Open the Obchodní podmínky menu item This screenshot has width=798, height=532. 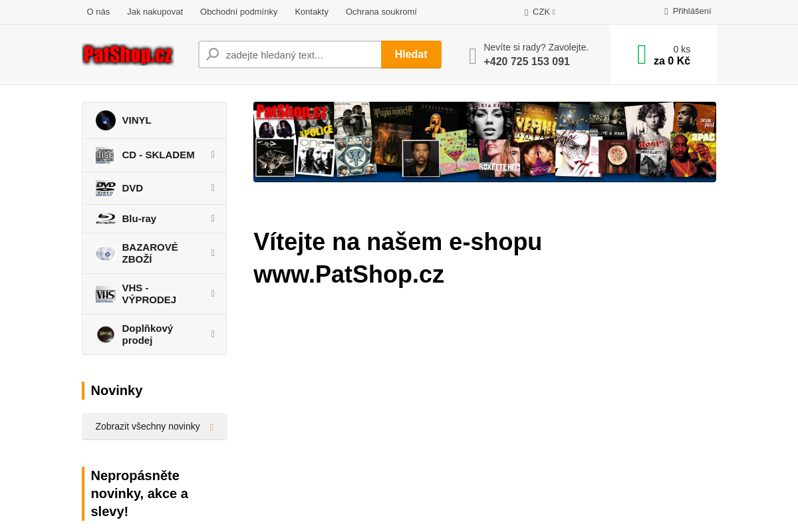tap(239, 11)
